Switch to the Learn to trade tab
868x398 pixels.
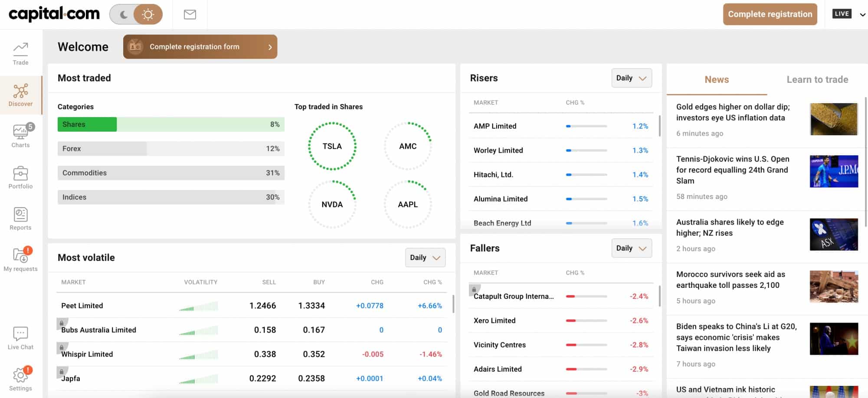tap(817, 79)
